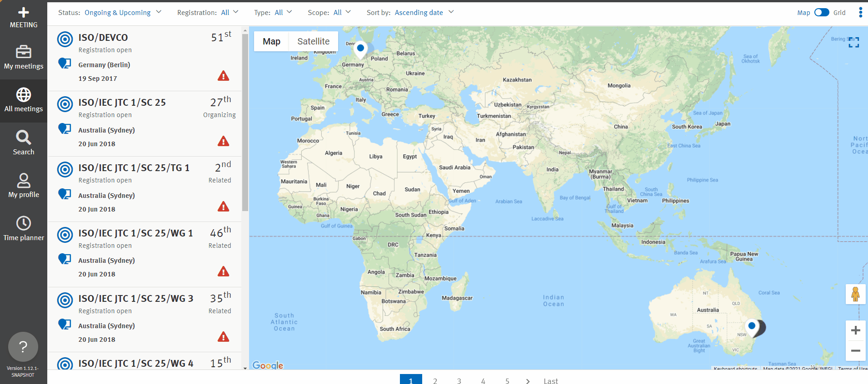Click 'Germany (Berlin)' location text
The image size is (868, 384).
[x=104, y=65]
